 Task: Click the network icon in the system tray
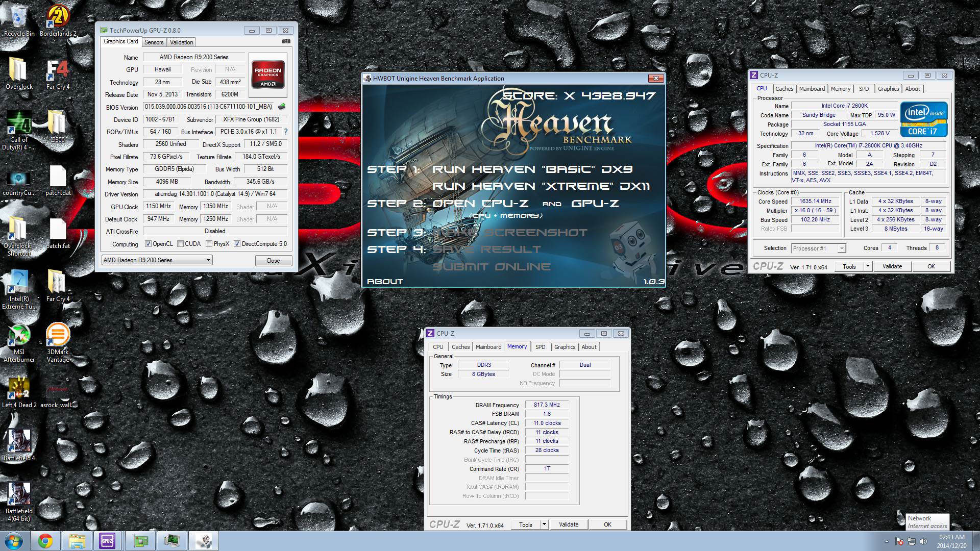912,541
